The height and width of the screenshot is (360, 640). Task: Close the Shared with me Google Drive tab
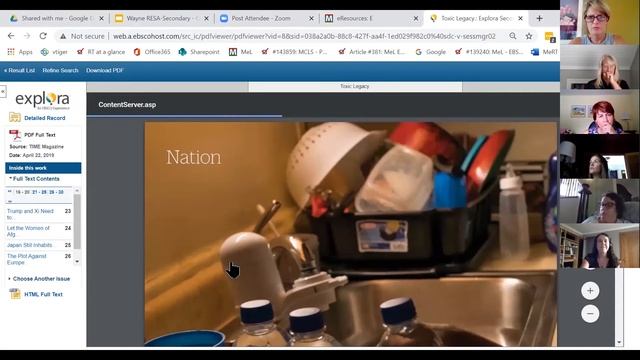(102, 18)
